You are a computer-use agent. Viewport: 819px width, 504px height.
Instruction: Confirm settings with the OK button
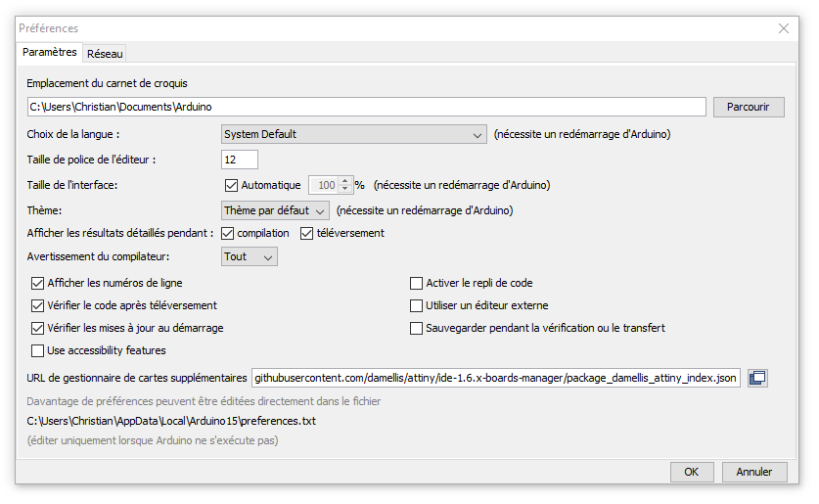(692, 472)
